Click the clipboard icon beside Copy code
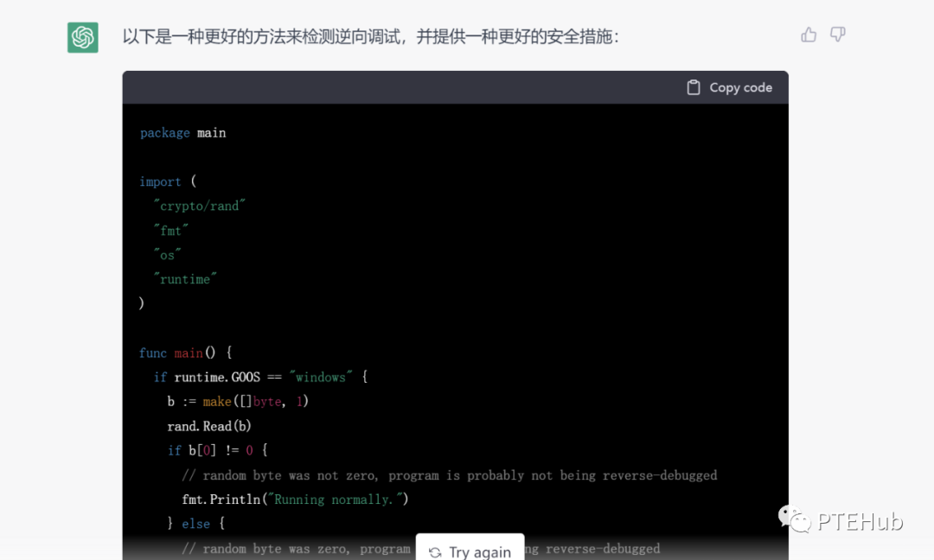934x560 pixels. point(694,87)
